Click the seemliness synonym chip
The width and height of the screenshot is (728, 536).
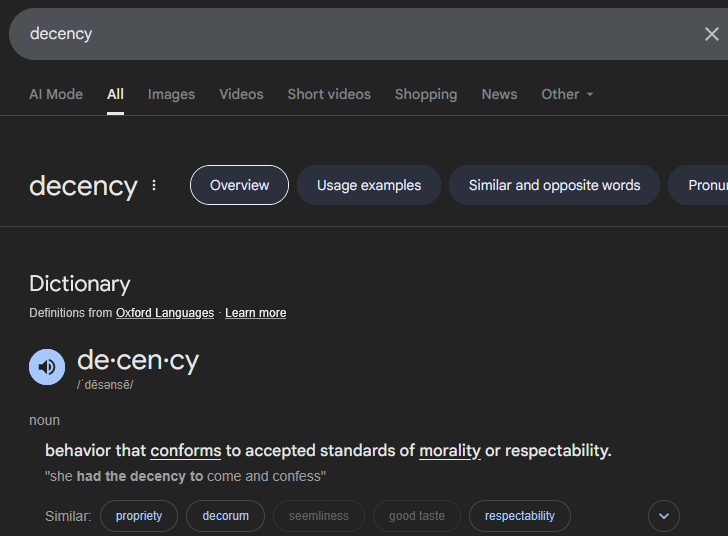click(x=318, y=516)
